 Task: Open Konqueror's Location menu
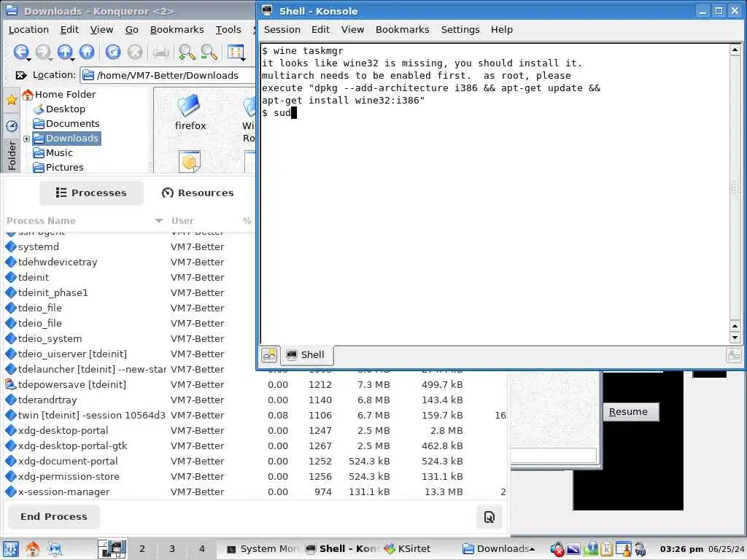point(28,29)
